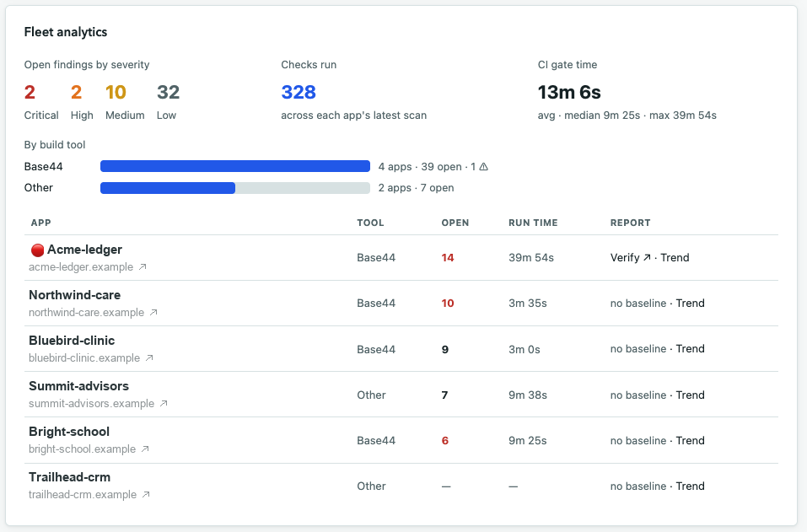
Task: Visit summit-advisors.example link
Action: tap(92, 403)
